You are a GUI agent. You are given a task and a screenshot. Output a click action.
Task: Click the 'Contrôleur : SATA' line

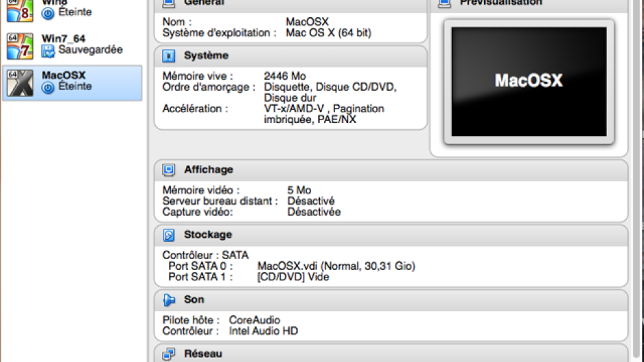205,255
